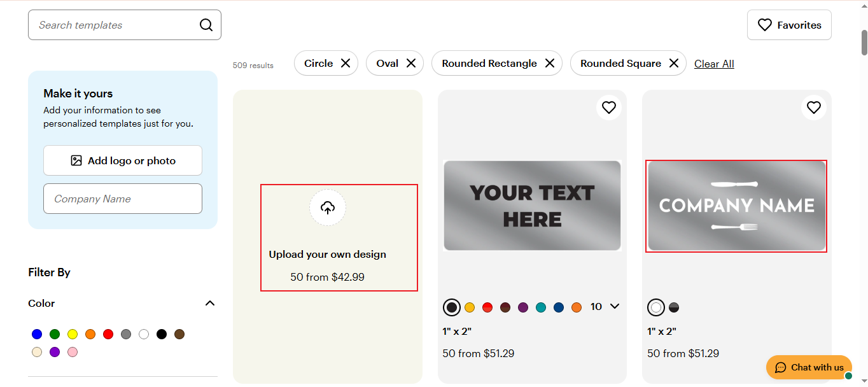Select the red swatch under YOUR TEXT HERE
Viewport: 868px width, 387px height.
(487, 307)
